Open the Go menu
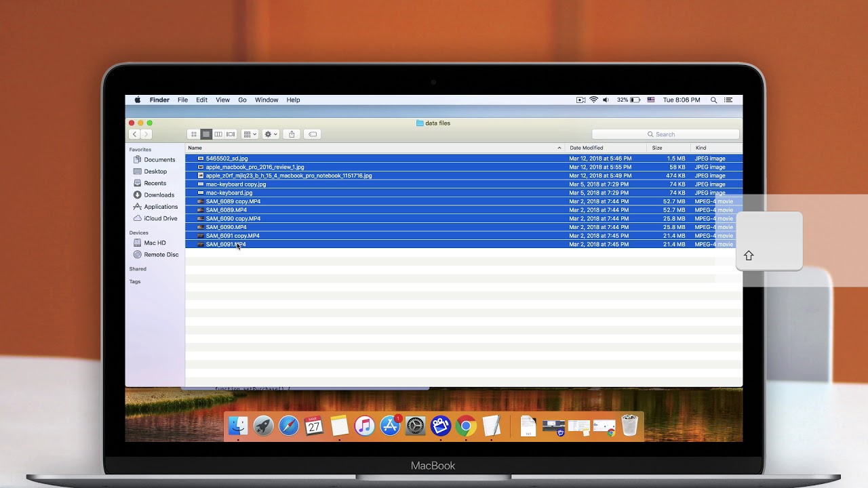 click(x=242, y=100)
